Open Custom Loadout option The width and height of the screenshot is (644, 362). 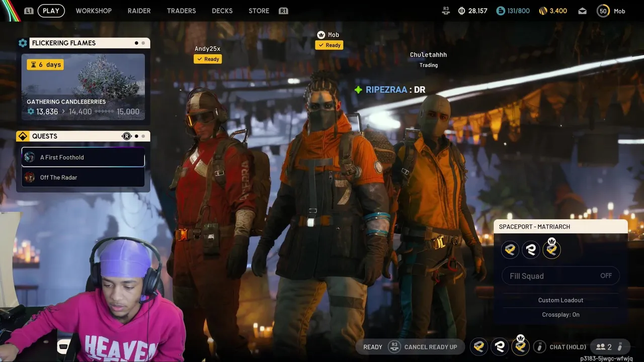tap(560, 300)
